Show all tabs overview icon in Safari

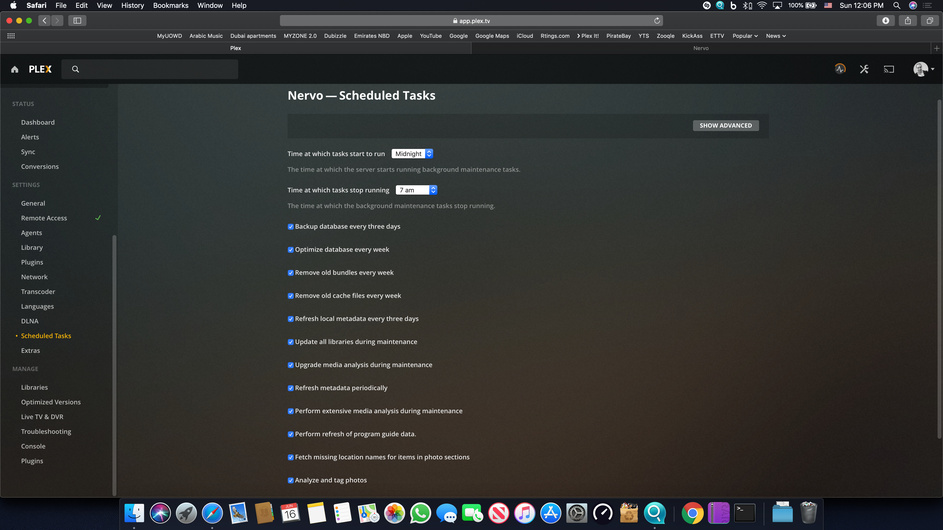[930, 20]
